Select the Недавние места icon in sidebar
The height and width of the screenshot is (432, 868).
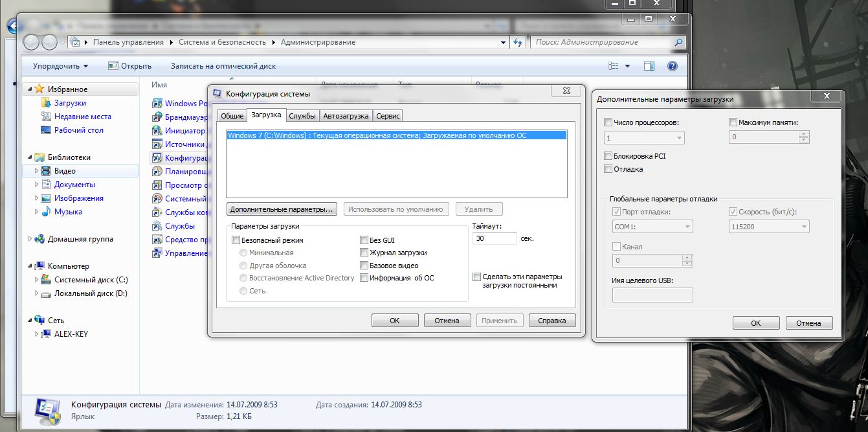coord(45,117)
